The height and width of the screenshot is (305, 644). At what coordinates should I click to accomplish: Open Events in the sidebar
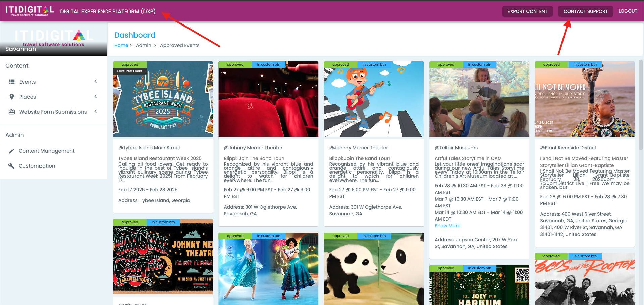click(x=54, y=82)
